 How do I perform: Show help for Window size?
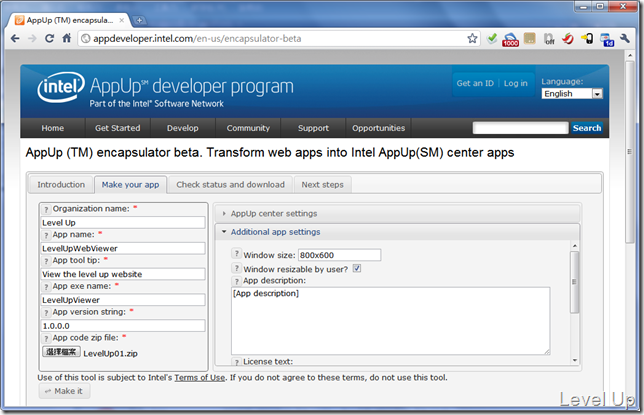237,254
